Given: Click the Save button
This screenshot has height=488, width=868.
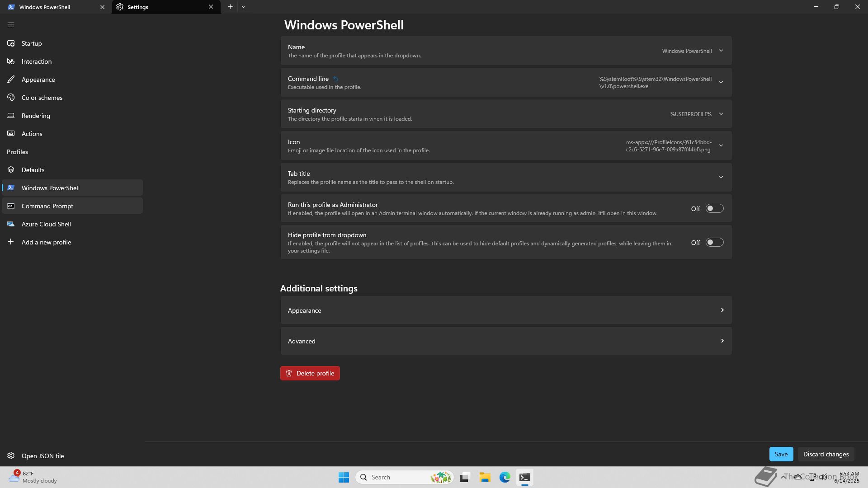Looking at the screenshot, I should click(x=781, y=454).
